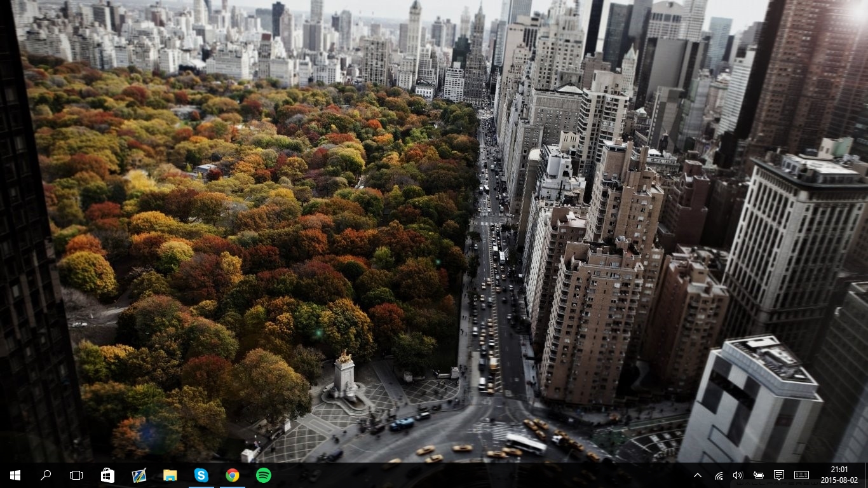This screenshot has height=488, width=868.
Task: Open the volume control speaker icon
Action: tap(738, 475)
